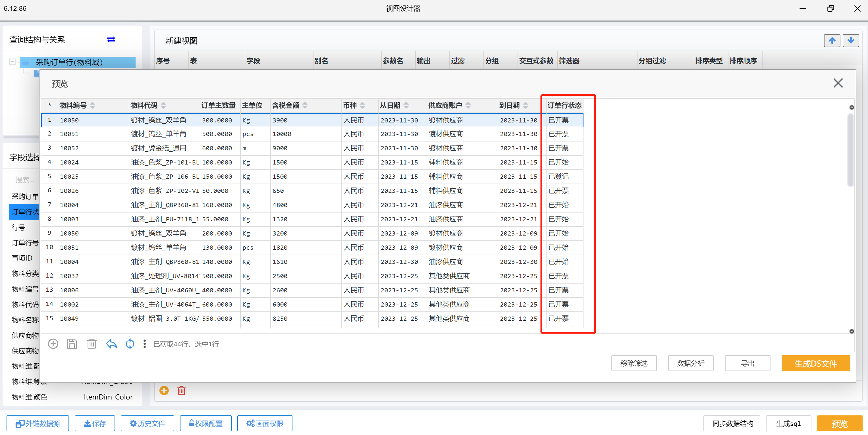Sort by 物料代码 column

tap(163, 105)
